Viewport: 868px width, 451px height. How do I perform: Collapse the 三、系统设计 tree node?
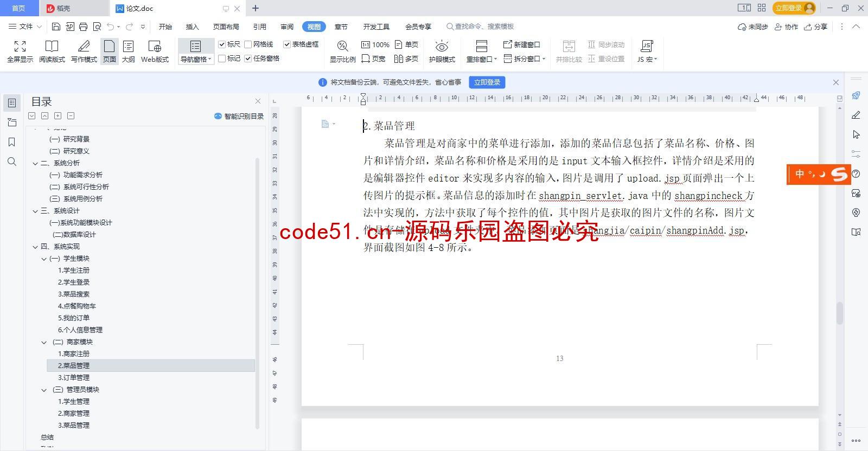(35, 211)
